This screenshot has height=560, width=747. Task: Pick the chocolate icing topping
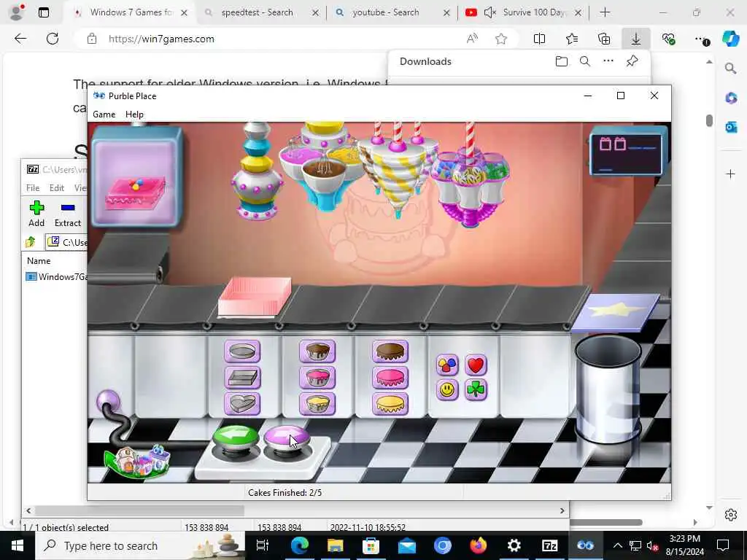[390, 351]
